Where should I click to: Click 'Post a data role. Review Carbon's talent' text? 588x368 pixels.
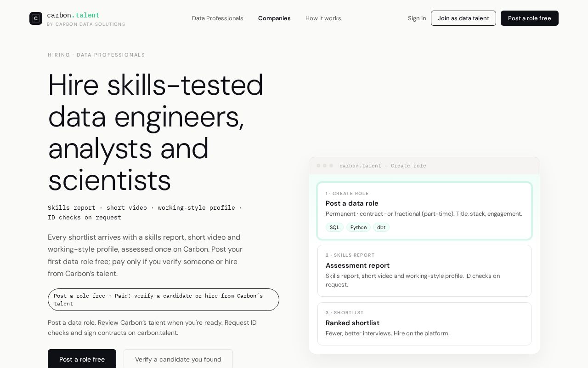click(153, 328)
